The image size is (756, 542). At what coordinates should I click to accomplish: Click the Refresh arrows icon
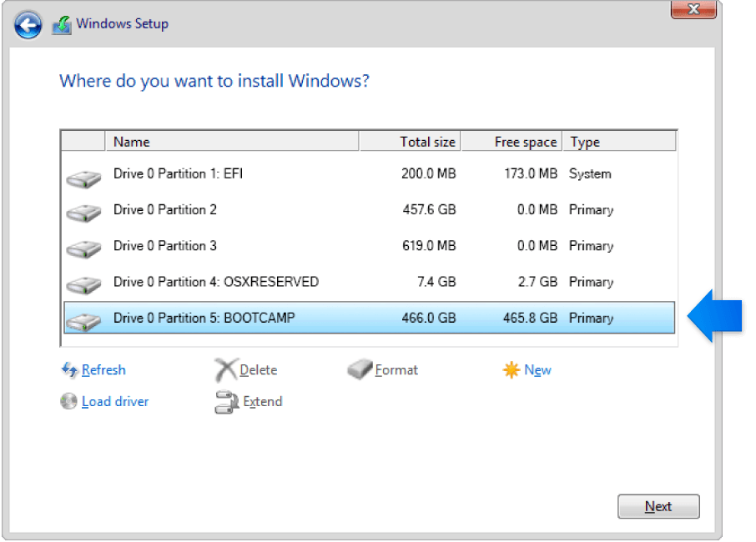(x=69, y=370)
